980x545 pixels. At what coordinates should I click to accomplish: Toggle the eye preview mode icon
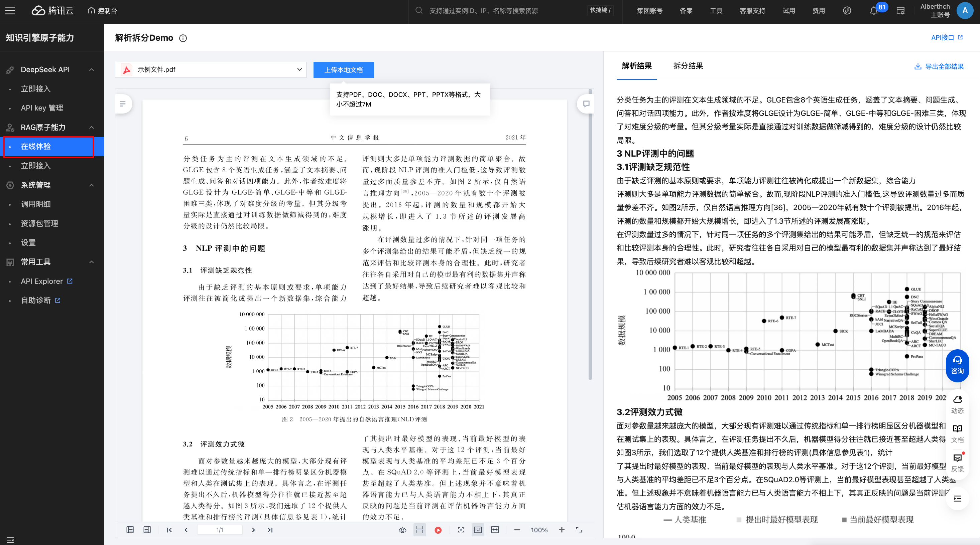click(402, 530)
